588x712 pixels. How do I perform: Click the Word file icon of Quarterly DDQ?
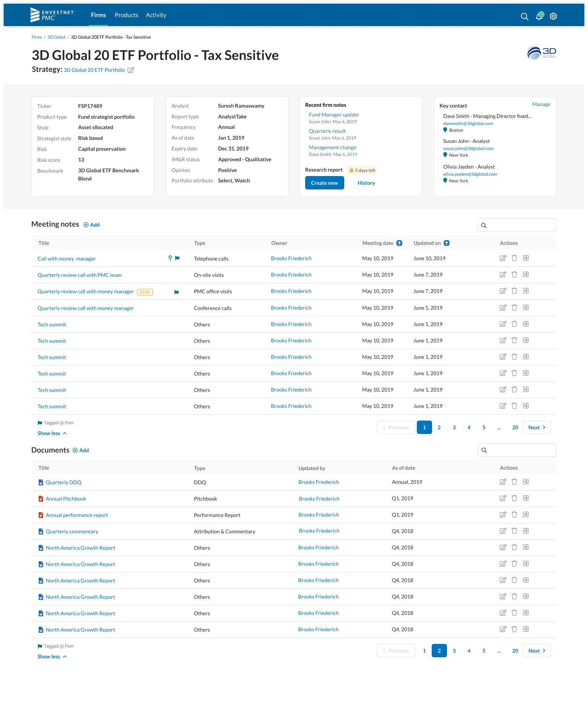click(x=41, y=482)
